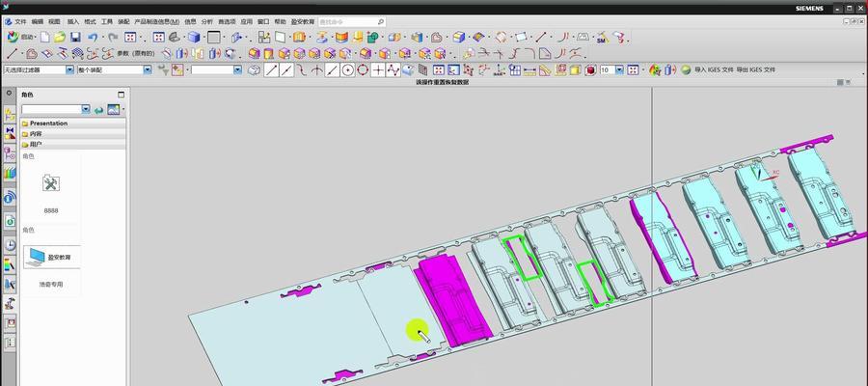Open the 编辑 (Edit) menu
868x386 pixels.
coord(37,21)
